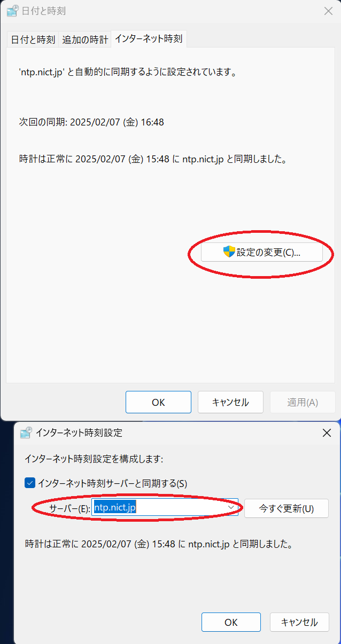Click the インターネット時刻設定 title bar text
Viewport: 341px width, 644px height.
pos(79,433)
